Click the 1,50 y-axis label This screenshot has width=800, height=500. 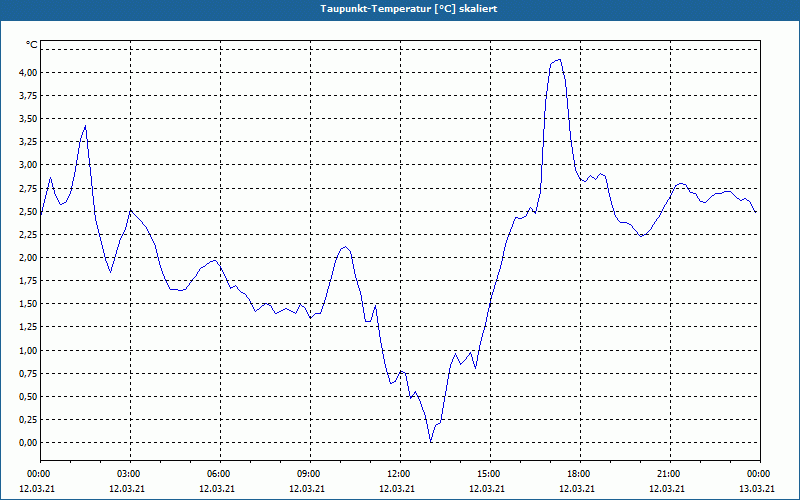28,304
